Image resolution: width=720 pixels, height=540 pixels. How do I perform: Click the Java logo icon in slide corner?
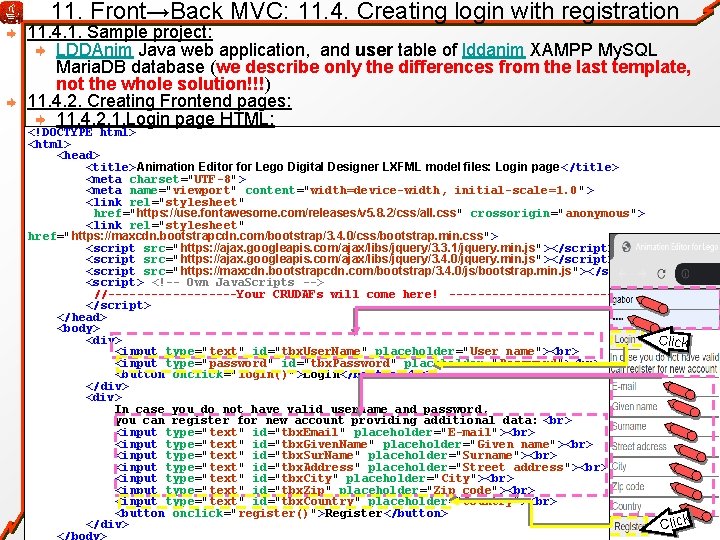click(x=11, y=12)
